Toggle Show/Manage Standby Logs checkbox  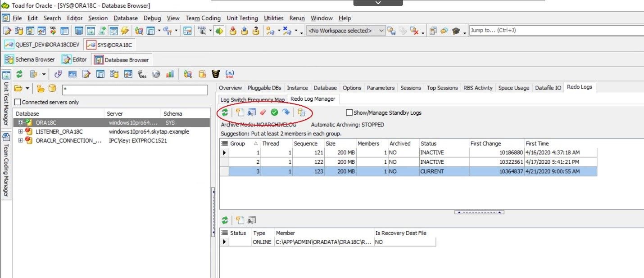(x=349, y=112)
